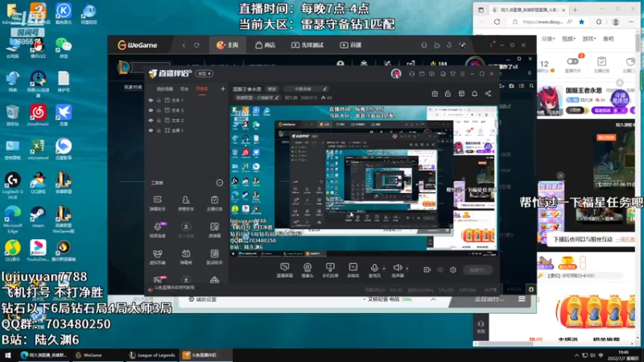Add 直播屏幕 screen capture source
Image resolution: width=644 pixels, height=362 pixels.
click(284, 270)
